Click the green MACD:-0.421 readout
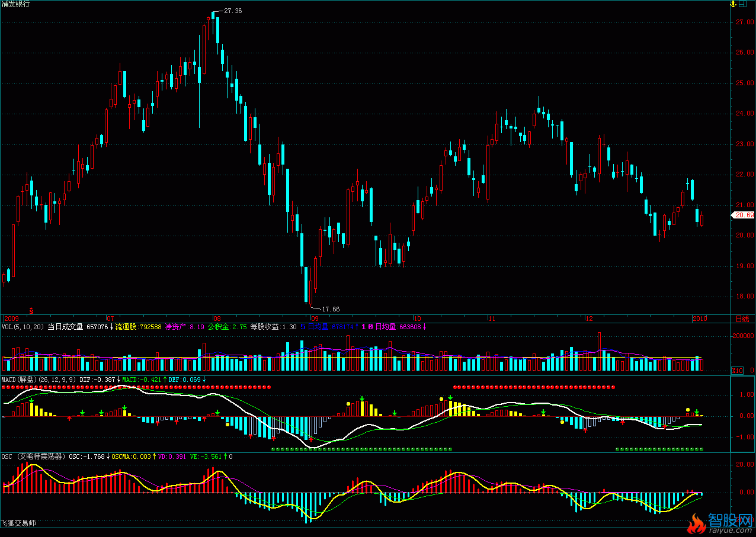This screenshot has height=537, width=756. click(x=142, y=380)
